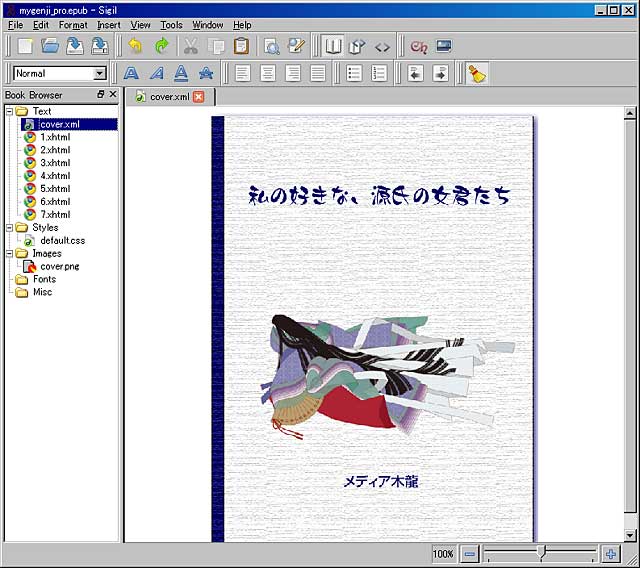
Task: Decrease indent with left arrow icon
Action: click(415, 73)
